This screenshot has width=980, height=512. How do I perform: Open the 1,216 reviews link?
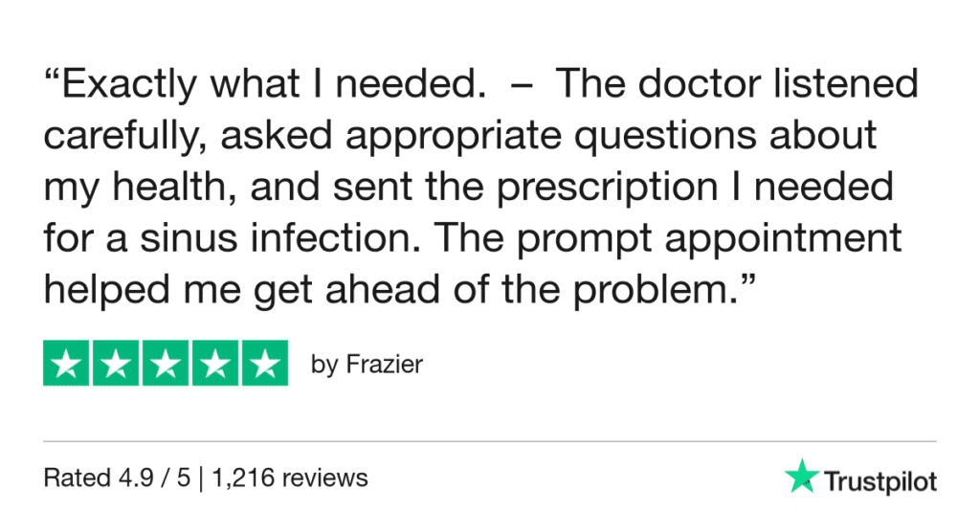310,477
